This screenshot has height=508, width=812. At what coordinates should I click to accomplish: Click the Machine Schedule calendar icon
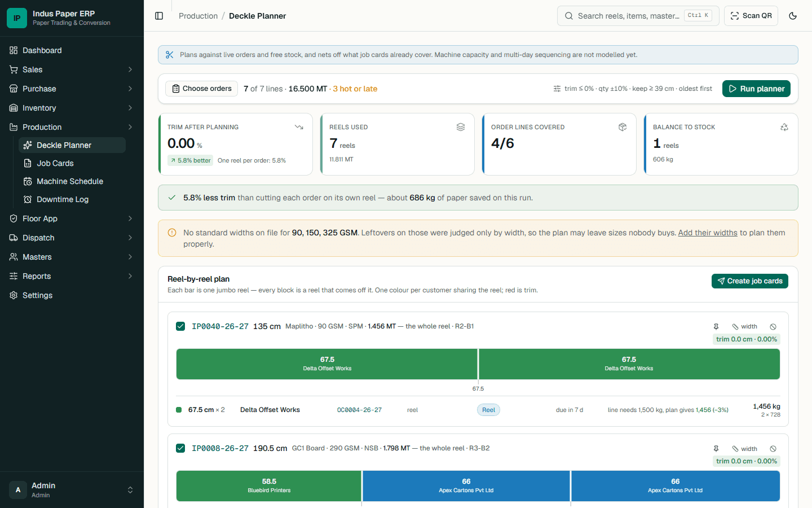28,181
